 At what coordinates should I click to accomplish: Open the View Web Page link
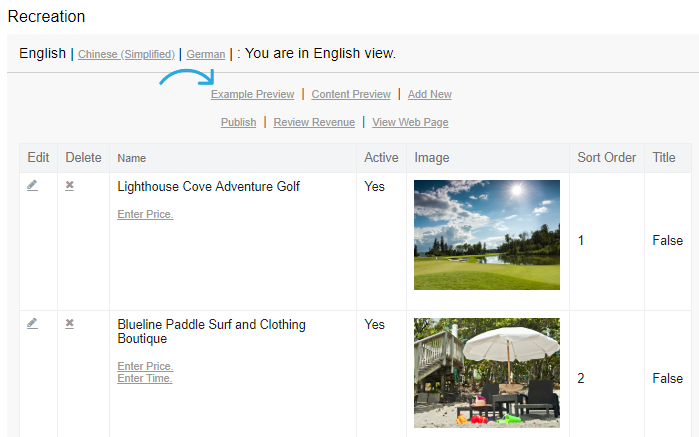click(410, 122)
